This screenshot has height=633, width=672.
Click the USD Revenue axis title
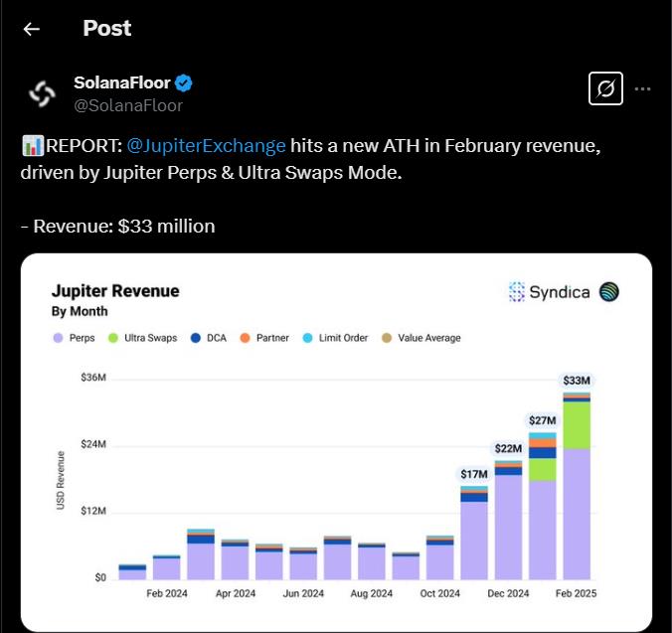point(61,480)
